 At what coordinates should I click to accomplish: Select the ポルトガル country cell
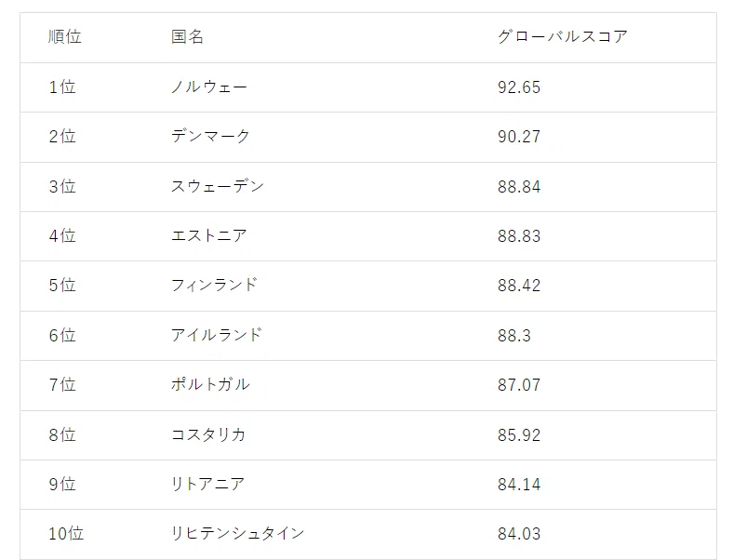[210, 385]
